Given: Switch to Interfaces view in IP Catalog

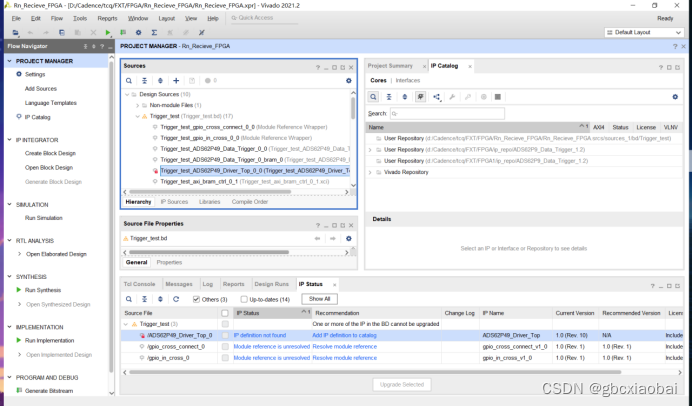Looking at the screenshot, I should [408, 80].
